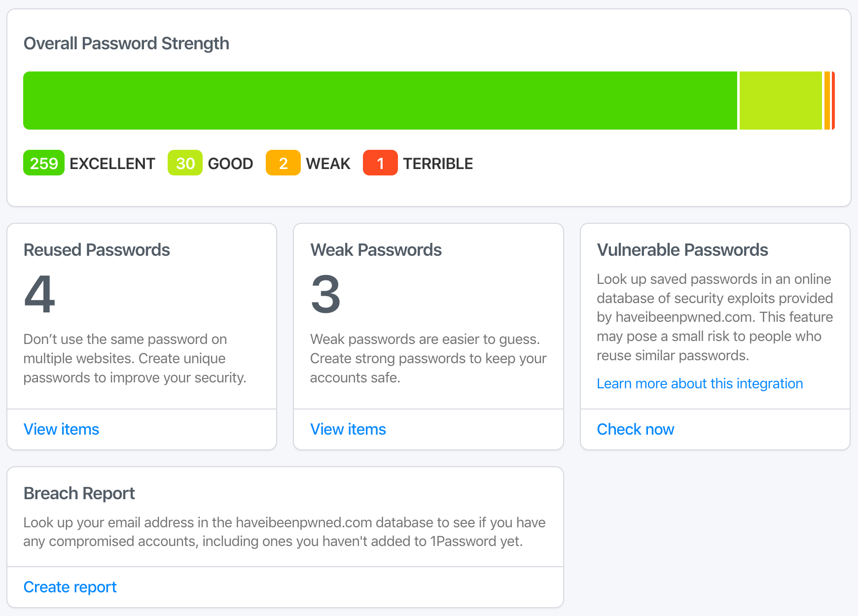The image size is (858, 616).
Task: Click the EXCELLENT legend label
Action: tap(112, 164)
